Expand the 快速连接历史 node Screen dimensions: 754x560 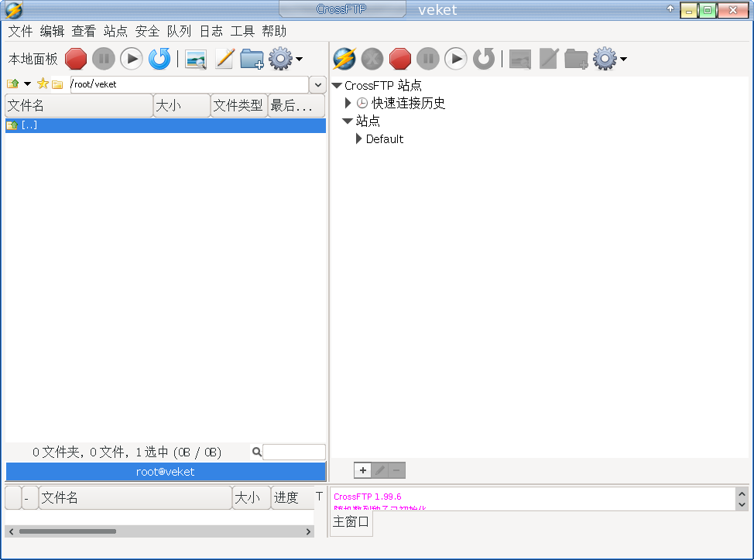348,103
